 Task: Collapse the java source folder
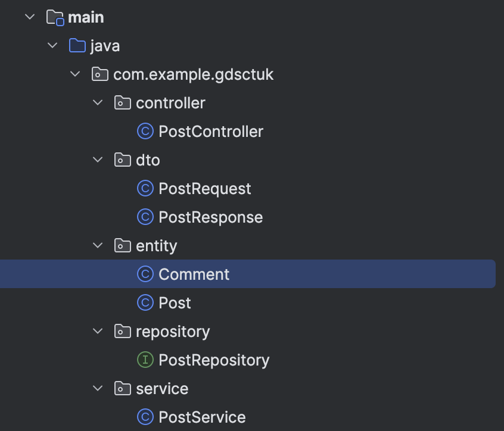click(52, 46)
